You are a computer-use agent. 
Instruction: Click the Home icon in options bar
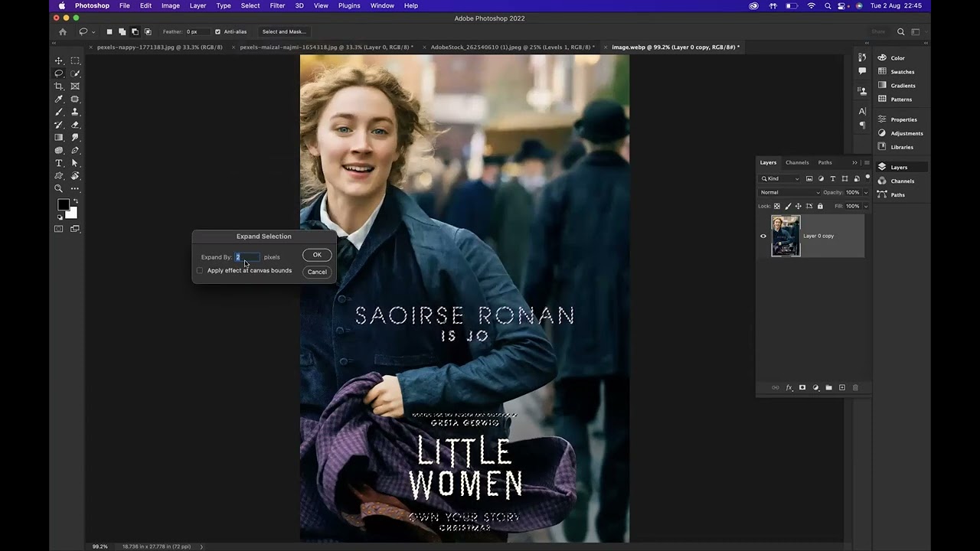click(63, 32)
